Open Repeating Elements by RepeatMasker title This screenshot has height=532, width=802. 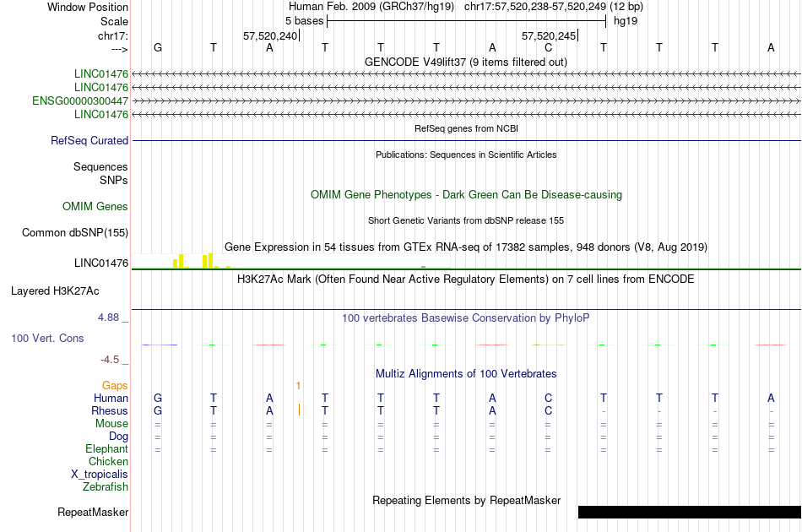466,500
